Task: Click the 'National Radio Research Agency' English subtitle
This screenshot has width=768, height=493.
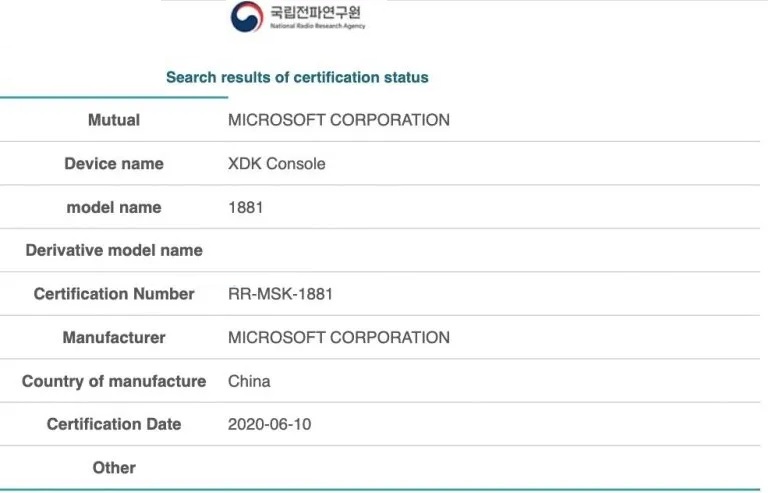Action: click(318, 26)
